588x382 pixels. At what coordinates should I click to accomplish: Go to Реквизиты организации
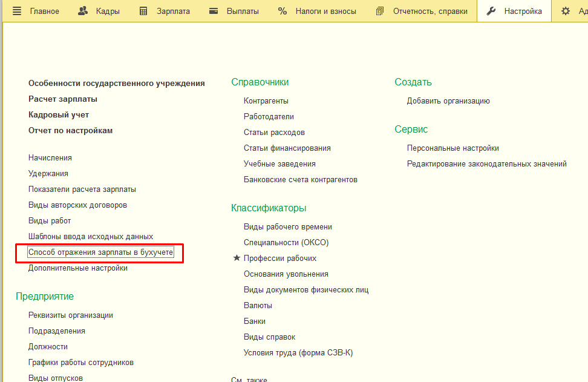tap(71, 315)
